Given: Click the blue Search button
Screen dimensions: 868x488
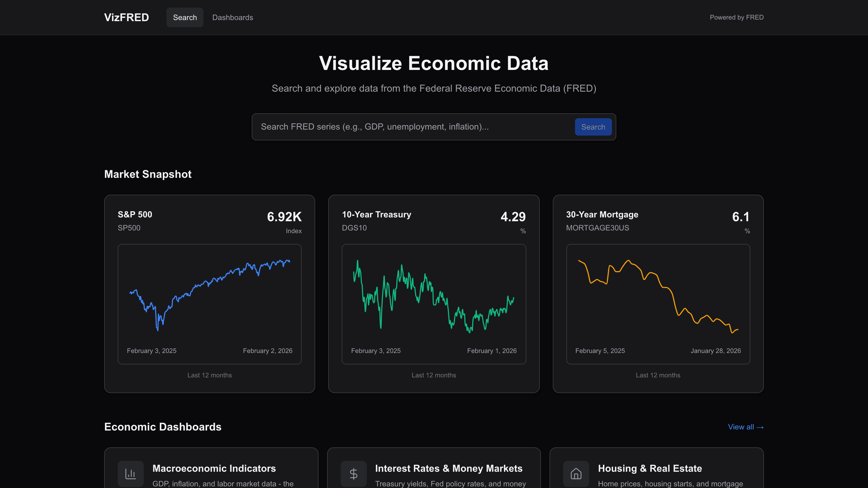Looking at the screenshot, I should click(x=593, y=127).
